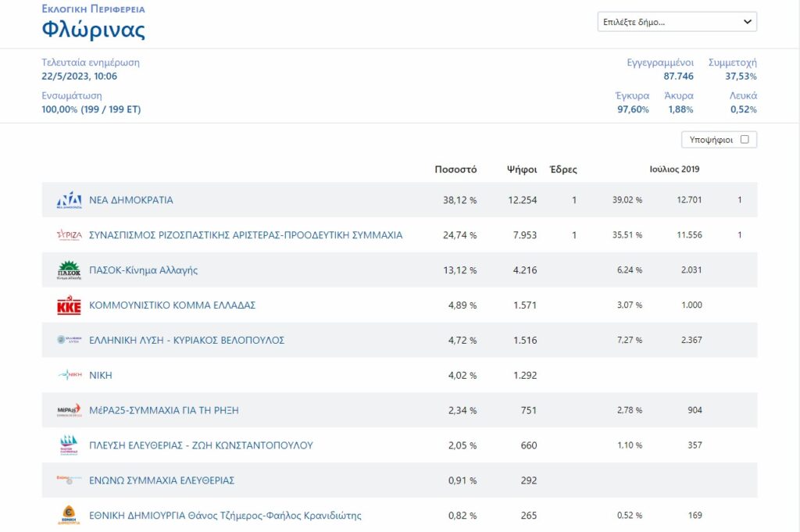Open the ΠΑΣΟΚ-Κίνημα Αλλαγής link
Screen dimensions: 800x532
[x=144, y=270]
